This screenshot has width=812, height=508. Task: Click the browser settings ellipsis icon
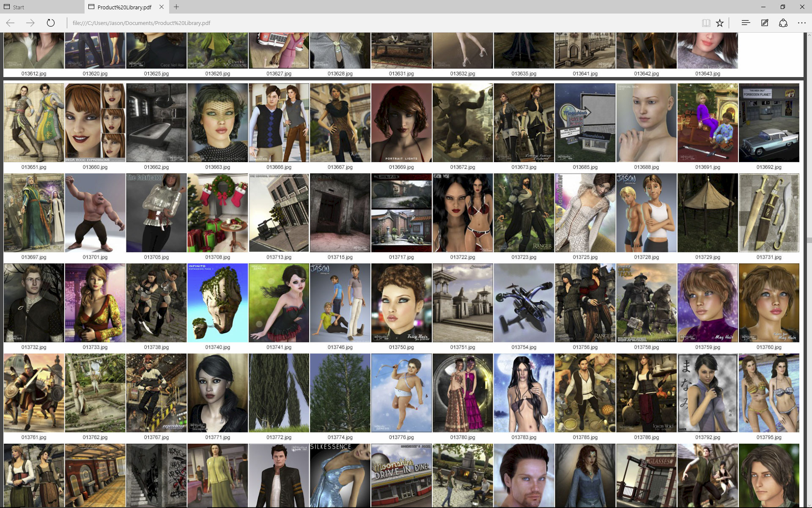click(x=802, y=23)
